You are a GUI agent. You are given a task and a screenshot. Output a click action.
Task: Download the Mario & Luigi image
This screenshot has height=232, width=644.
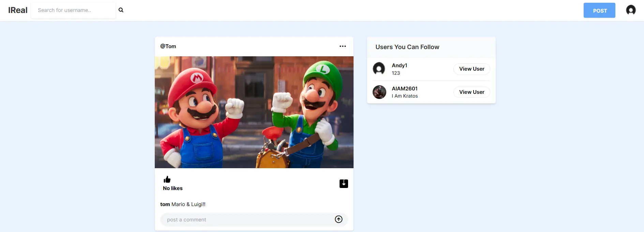[344, 184]
